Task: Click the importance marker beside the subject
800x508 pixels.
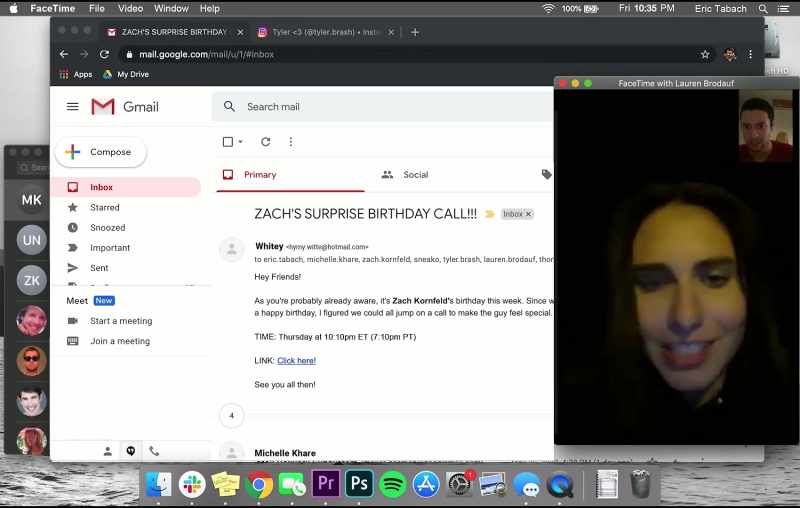Action: (490, 214)
